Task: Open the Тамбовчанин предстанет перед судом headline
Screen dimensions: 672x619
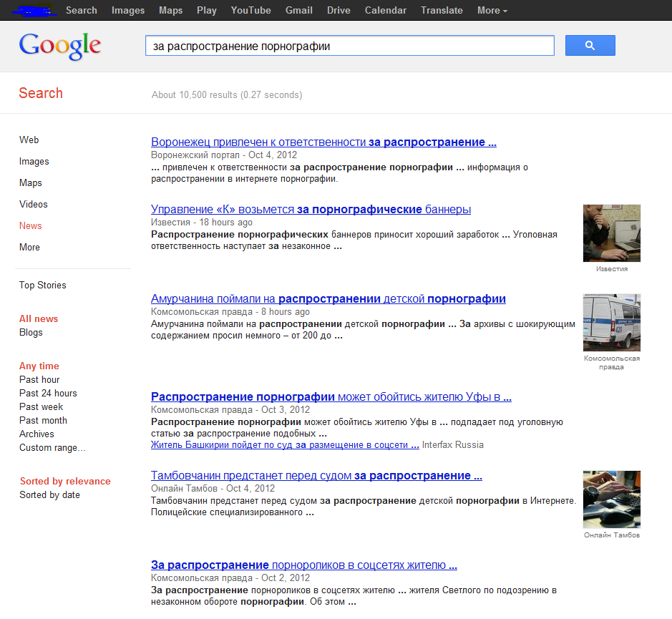Action: click(316, 475)
